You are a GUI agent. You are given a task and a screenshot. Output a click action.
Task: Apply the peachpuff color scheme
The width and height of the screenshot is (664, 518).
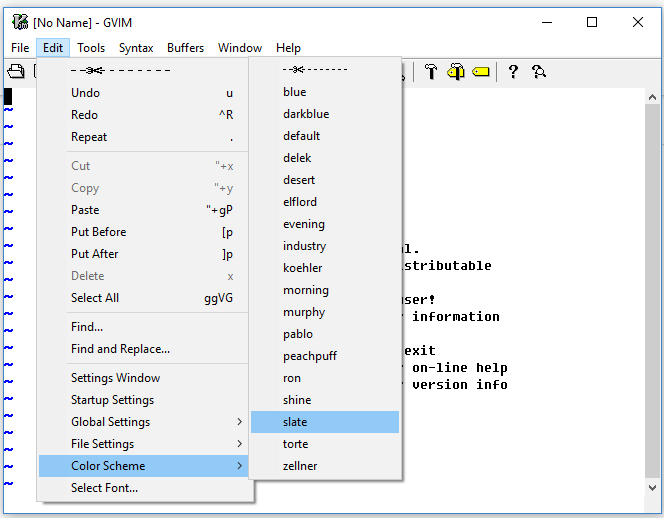(325, 356)
